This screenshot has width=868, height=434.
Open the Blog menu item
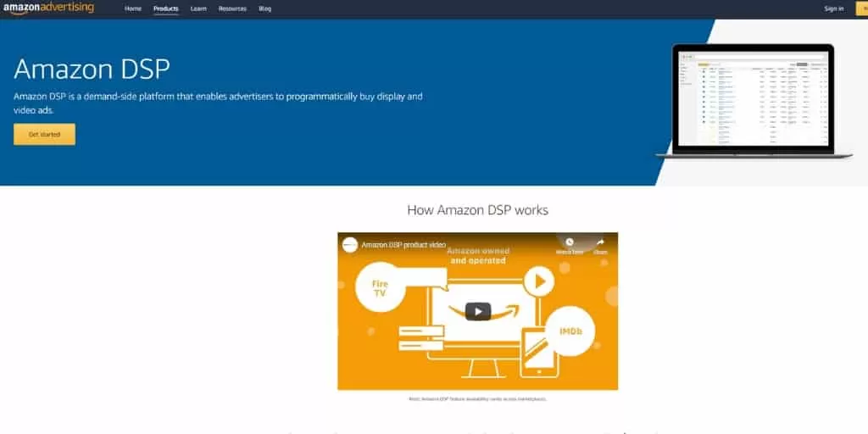tap(265, 8)
